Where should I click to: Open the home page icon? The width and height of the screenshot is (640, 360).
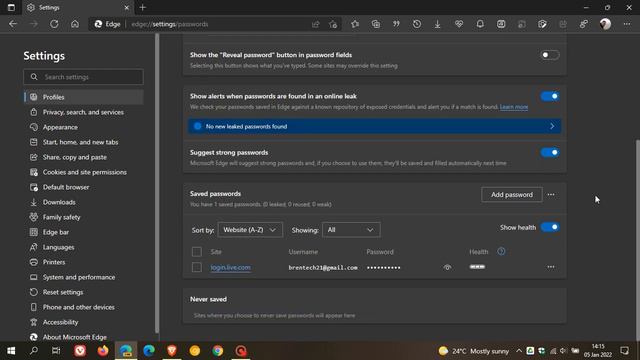[x=75, y=24]
